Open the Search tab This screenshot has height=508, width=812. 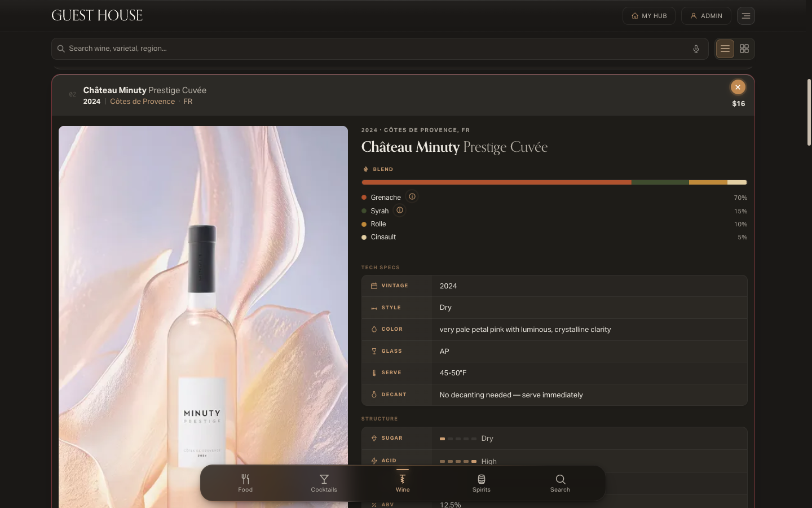point(560,483)
